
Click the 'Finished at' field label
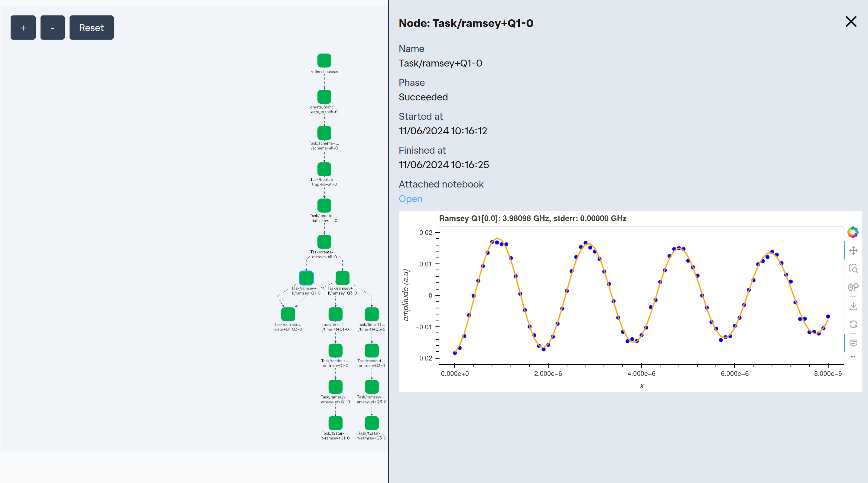422,150
